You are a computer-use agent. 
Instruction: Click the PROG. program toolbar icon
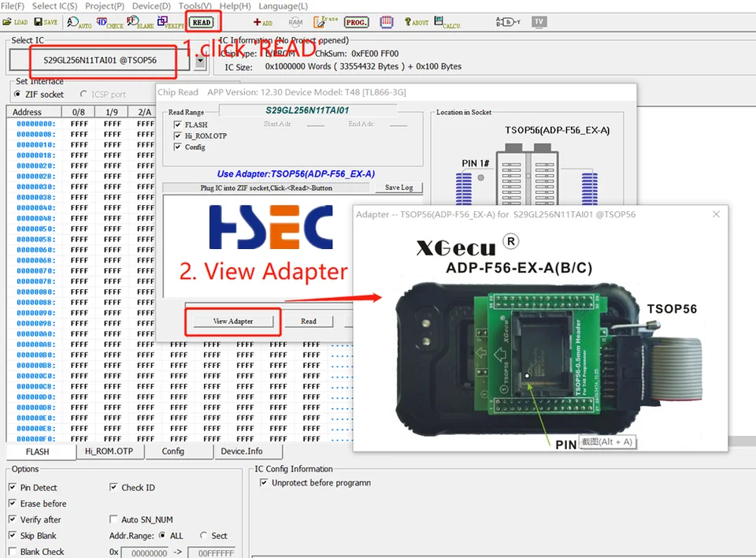[x=356, y=22]
